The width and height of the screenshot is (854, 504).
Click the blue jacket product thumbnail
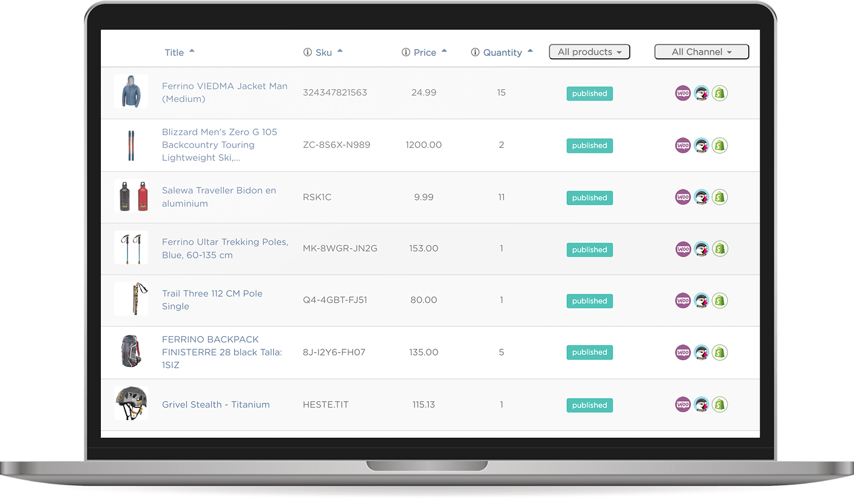click(x=131, y=91)
